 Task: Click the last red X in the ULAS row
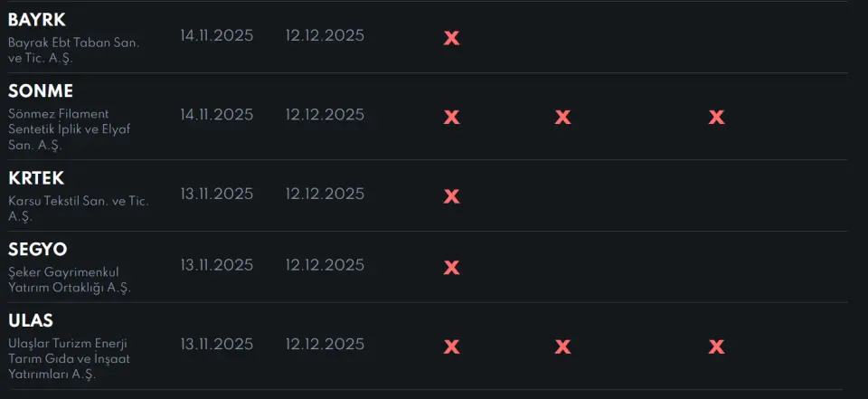pyautogui.click(x=716, y=347)
